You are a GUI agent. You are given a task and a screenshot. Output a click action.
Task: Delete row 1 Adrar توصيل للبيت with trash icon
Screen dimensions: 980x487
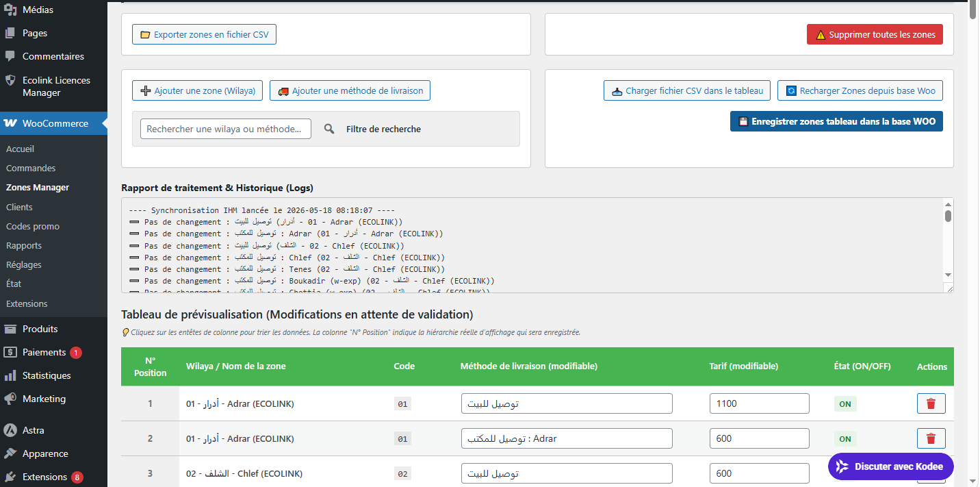(931, 403)
